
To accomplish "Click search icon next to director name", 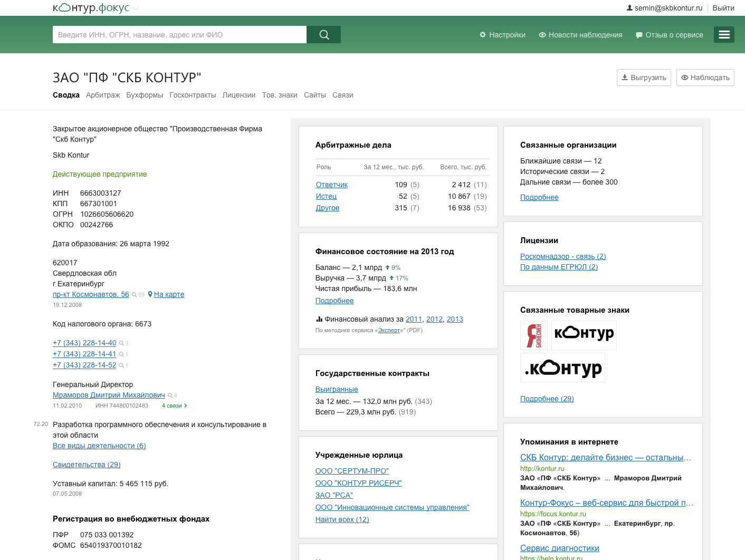I will pos(170,395).
